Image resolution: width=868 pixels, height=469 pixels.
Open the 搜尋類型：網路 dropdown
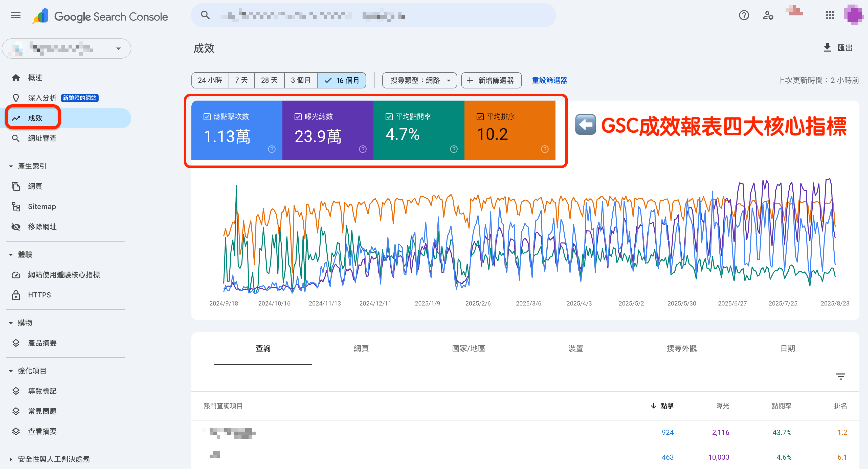click(x=419, y=80)
